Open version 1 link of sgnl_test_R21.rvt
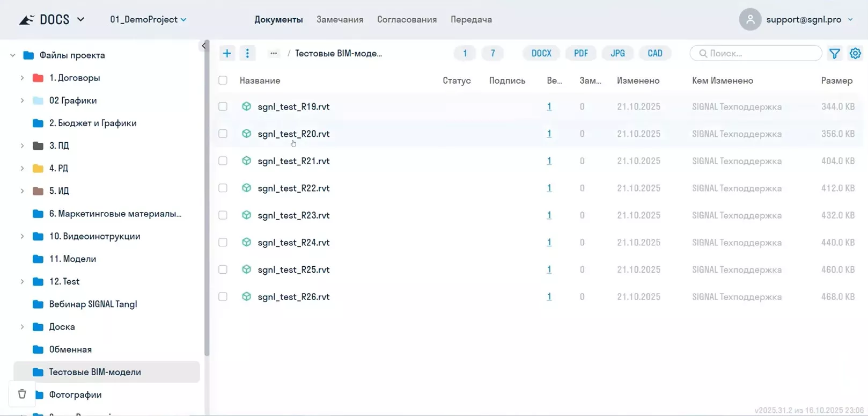The width and height of the screenshot is (868, 416). pos(549,161)
